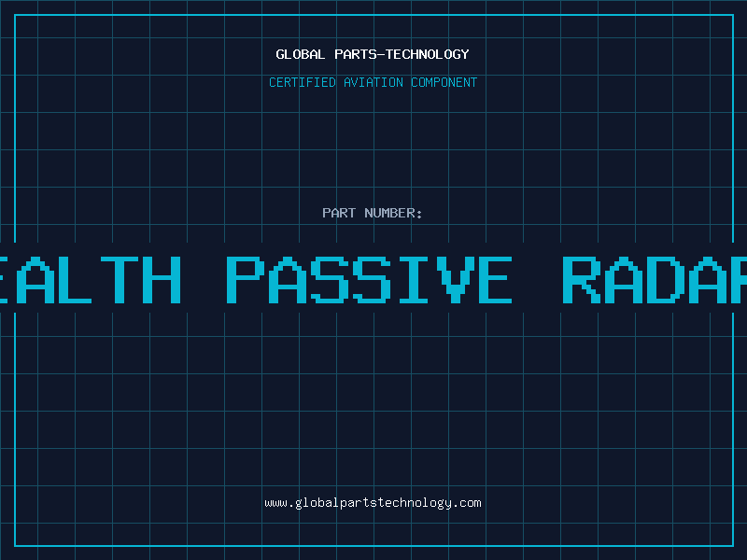This screenshot has height=560, width=747.
Task: Click the left cyan border line of frame
Action: point(15,420)
